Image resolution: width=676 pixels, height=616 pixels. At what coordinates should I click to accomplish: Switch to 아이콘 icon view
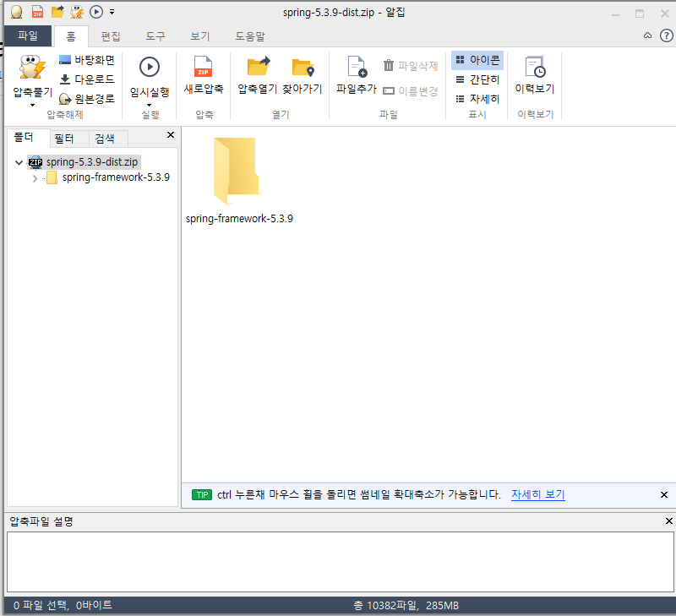click(x=477, y=59)
